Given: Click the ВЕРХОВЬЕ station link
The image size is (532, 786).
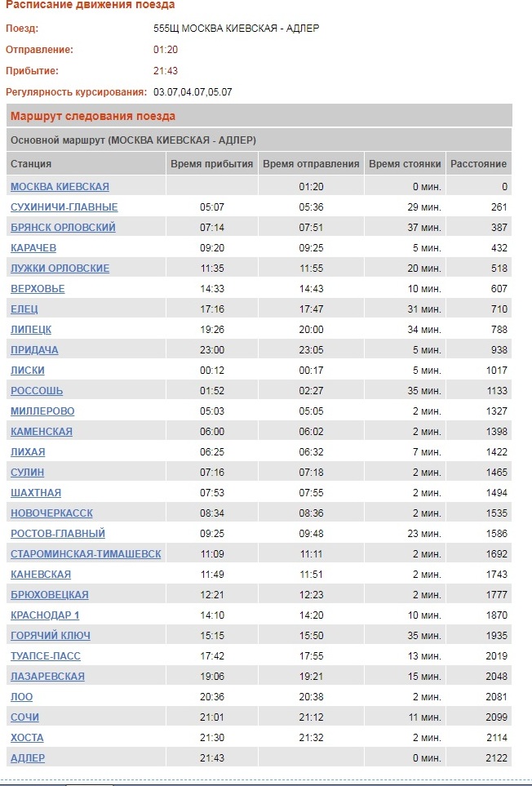Looking at the screenshot, I should (x=38, y=289).
